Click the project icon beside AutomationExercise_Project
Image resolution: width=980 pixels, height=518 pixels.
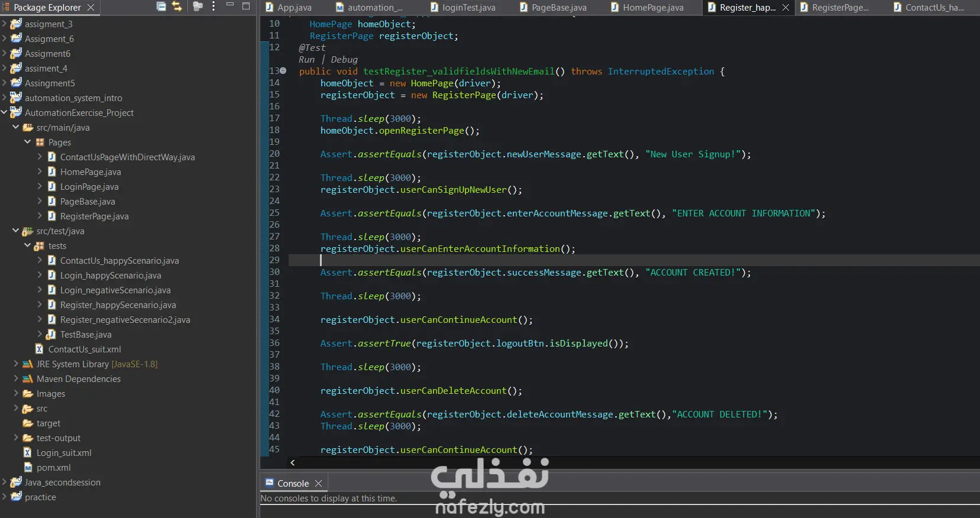click(x=16, y=112)
